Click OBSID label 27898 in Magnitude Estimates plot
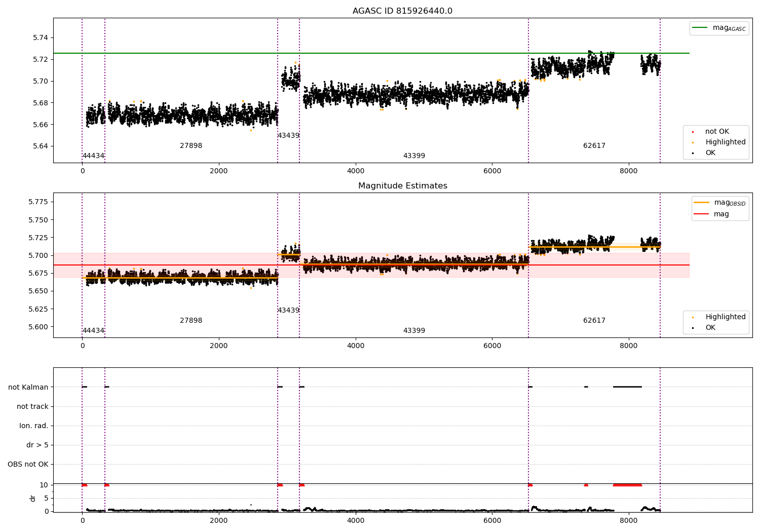Image resolution: width=760 pixels, height=532 pixels. [191, 321]
